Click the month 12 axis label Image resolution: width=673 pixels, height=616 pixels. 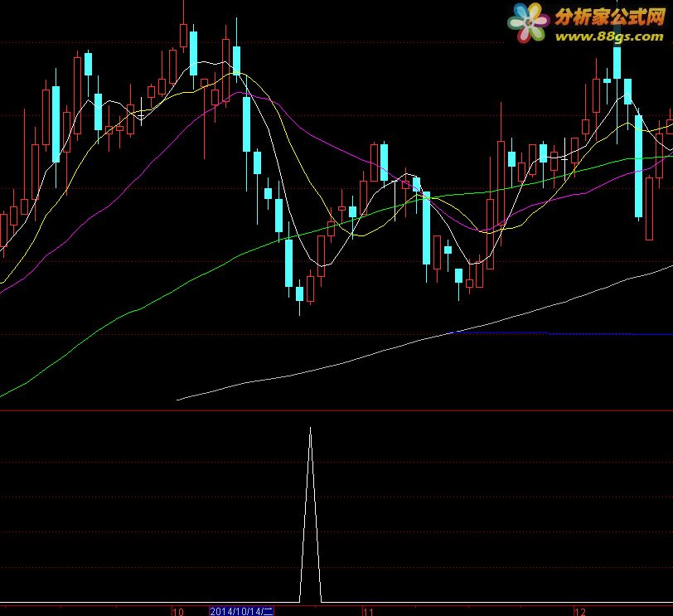580,612
